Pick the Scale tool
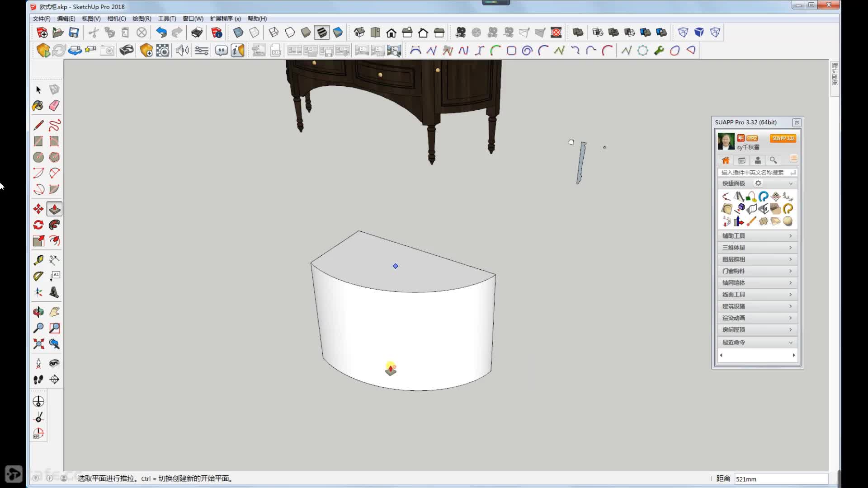This screenshot has height=488, width=868. tap(38, 240)
